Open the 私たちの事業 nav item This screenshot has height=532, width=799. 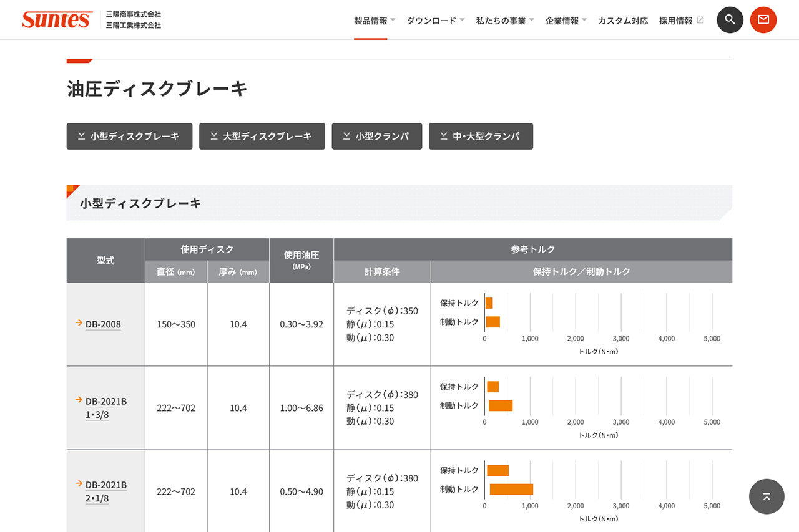coord(501,21)
